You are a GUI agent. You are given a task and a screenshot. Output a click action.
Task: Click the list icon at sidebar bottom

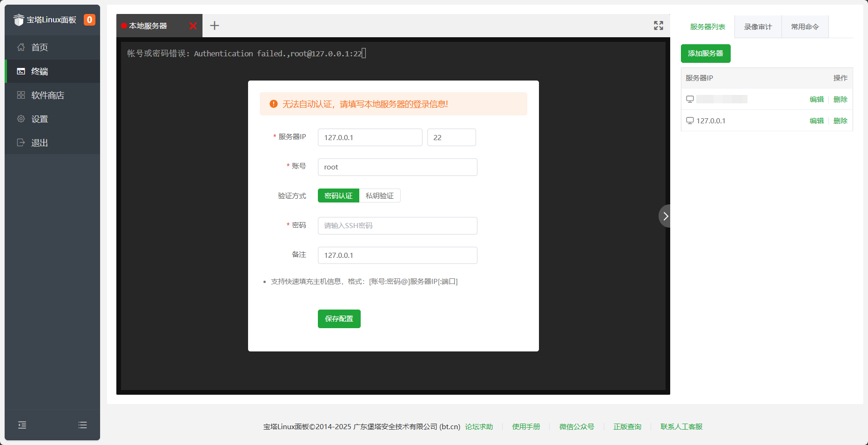(82, 425)
